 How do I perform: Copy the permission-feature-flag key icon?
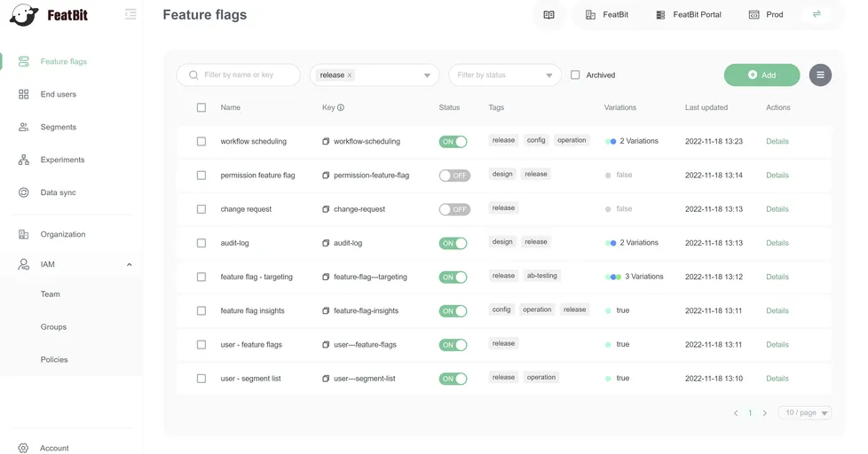(326, 176)
